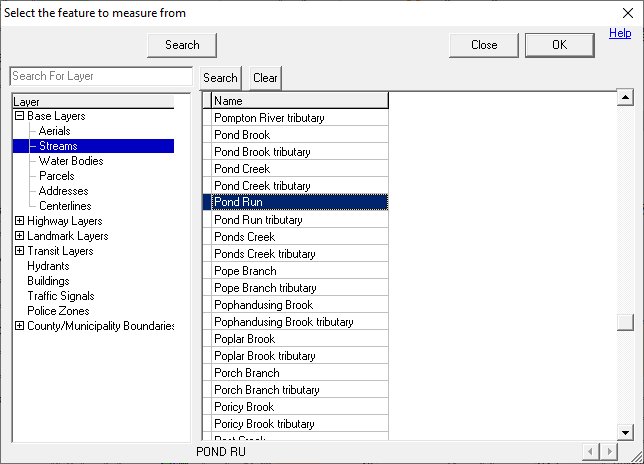Open the Help link
Viewport: 644px width, 464px height.
(x=620, y=34)
